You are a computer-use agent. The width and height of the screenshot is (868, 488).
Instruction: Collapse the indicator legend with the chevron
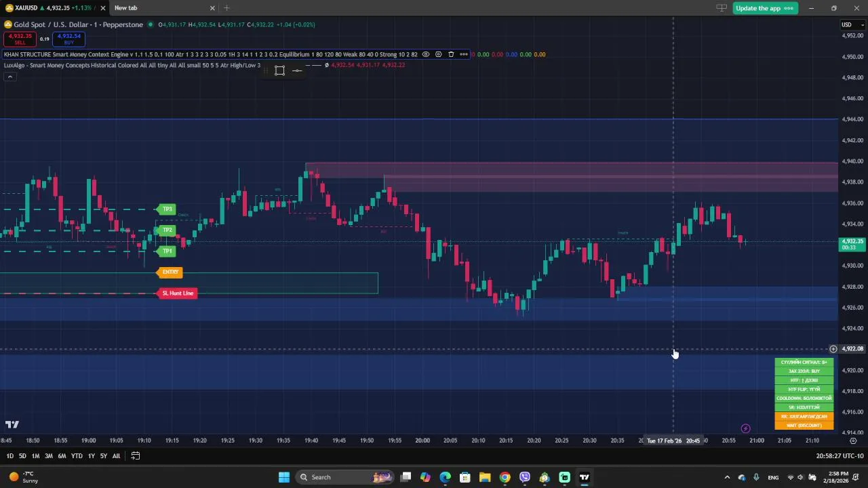point(9,77)
